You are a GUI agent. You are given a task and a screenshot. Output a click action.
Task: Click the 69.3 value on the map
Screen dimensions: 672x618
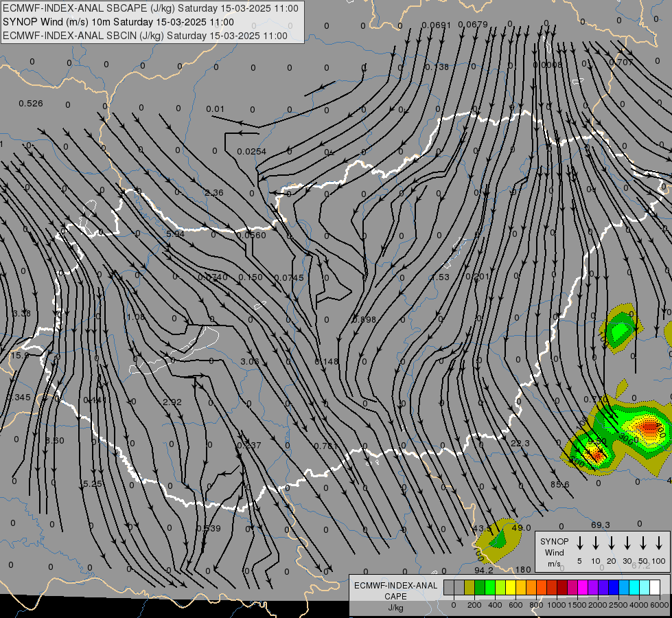tap(601, 525)
